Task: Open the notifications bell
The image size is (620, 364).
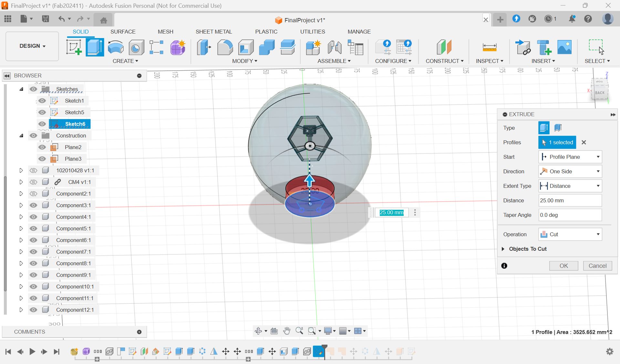Action: click(572, 19)
